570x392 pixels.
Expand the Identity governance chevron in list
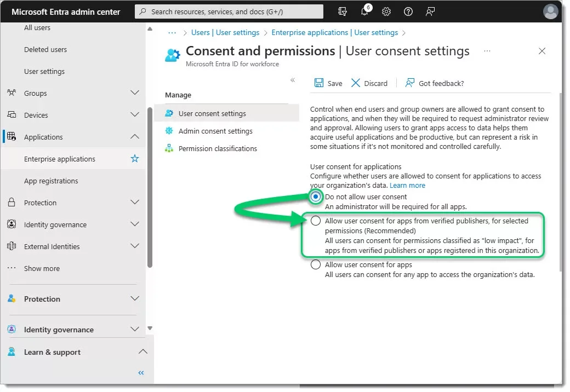point(135,224)
